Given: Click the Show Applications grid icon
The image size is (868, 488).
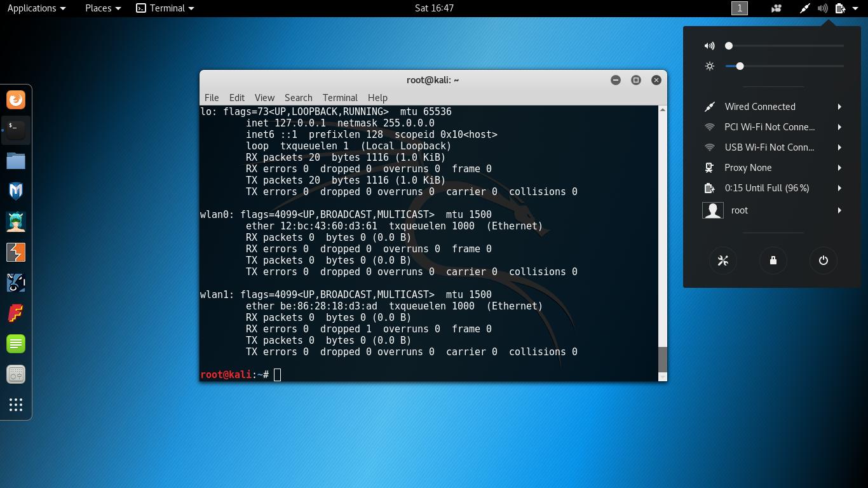Looking at the screenshot, I should (15, 405).
